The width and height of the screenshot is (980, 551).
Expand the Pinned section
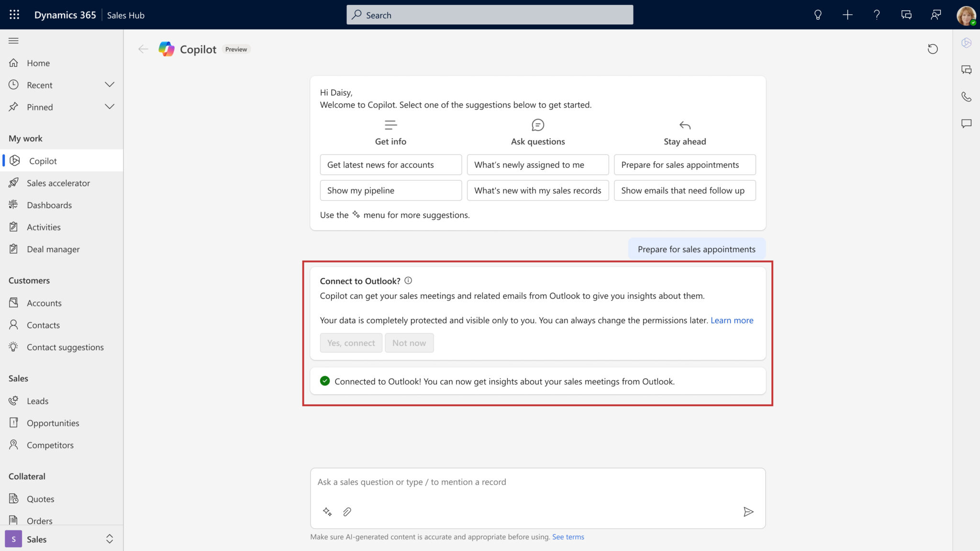click(x=110, y=107)
